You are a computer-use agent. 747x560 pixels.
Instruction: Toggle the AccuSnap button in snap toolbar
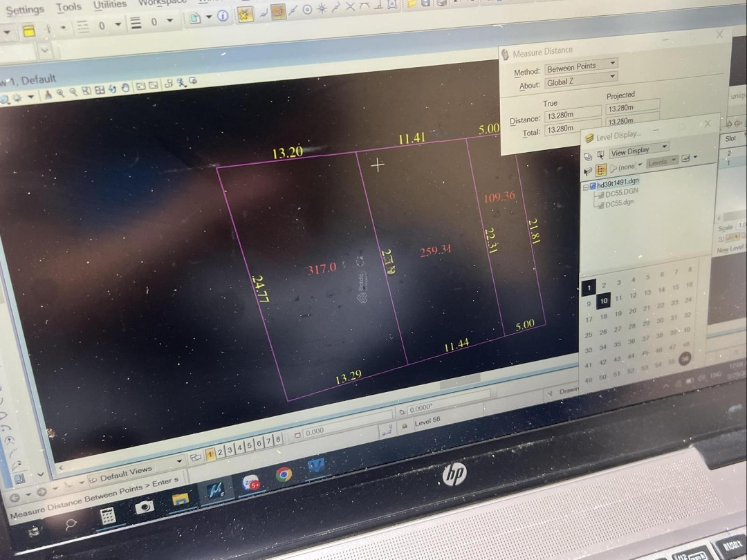[245, 15]
